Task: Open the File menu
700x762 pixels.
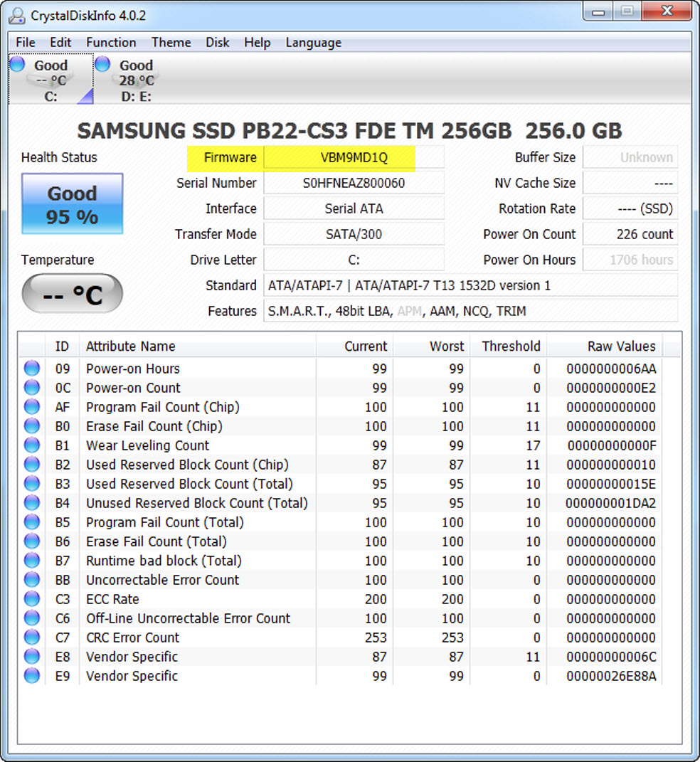Action: click(26, 43)
